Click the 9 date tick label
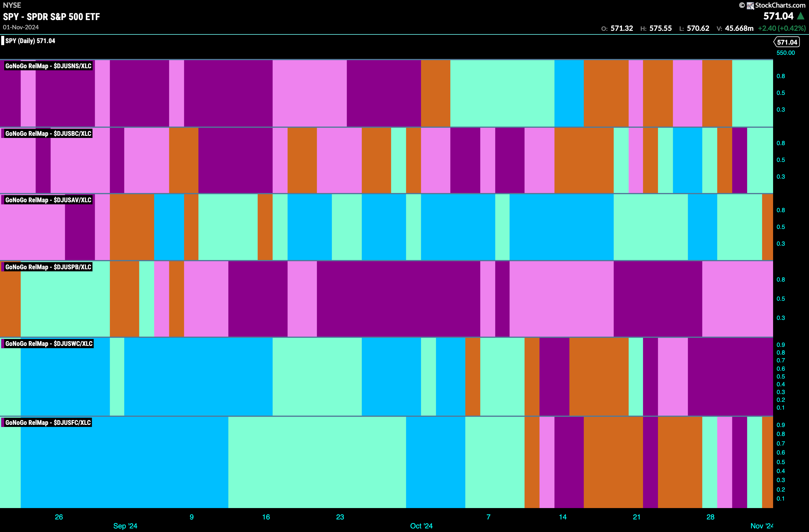Screen dimensions: 809x532 pyautogui.click(x=192, y=517)
